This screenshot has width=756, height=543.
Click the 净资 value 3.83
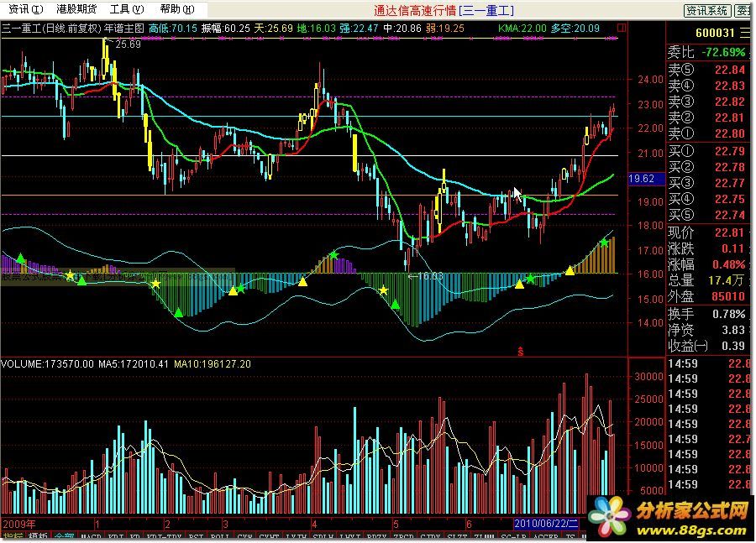[732, 330]
